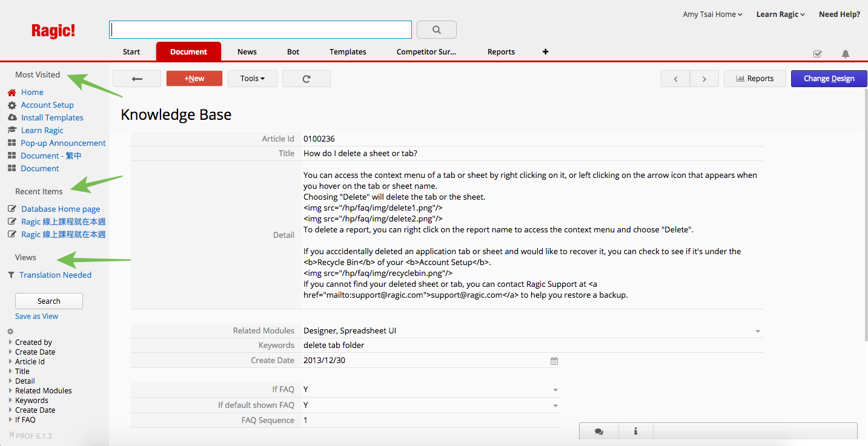This screenshot has width=868, height=446.
Task: Expand the Related Modules filter
Action: (x=11, y=390)
